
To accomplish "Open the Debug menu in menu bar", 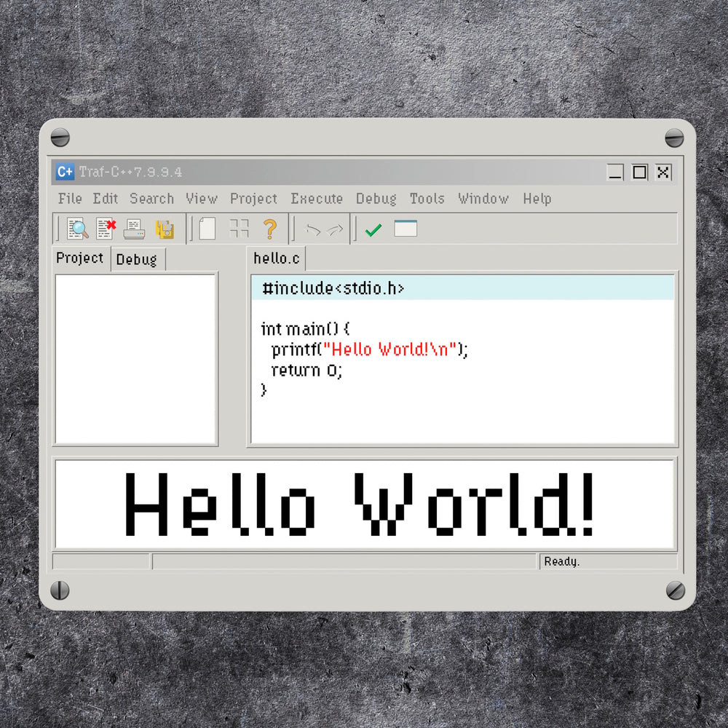I will coord(376,199).
